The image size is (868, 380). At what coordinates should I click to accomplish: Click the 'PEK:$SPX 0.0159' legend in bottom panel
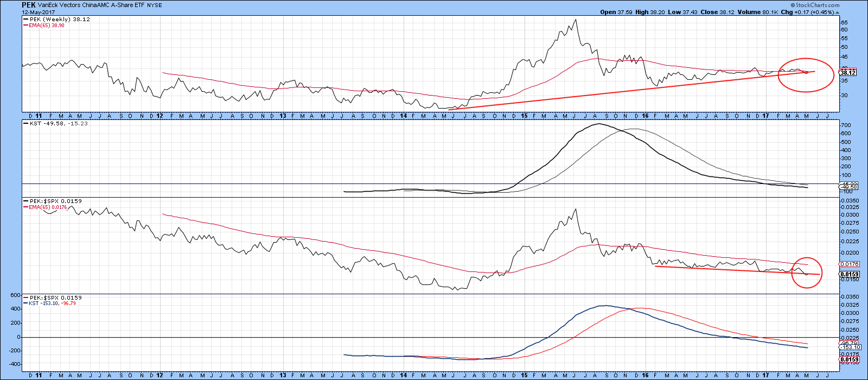click(53, 297)
